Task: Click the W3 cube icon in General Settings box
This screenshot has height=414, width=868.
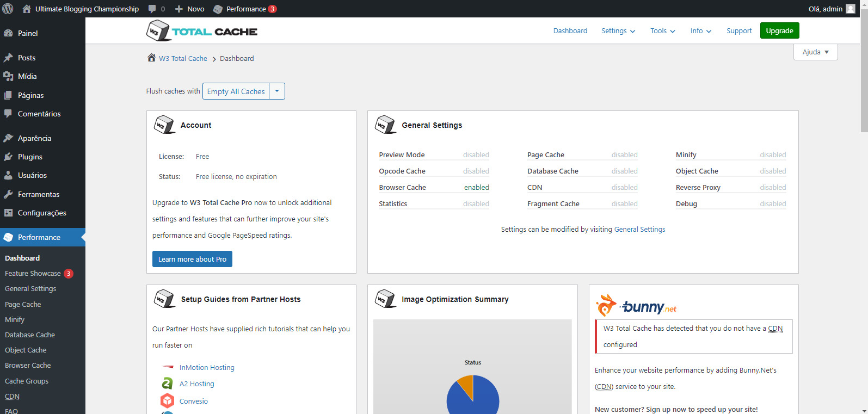Action: click(385, 125)
